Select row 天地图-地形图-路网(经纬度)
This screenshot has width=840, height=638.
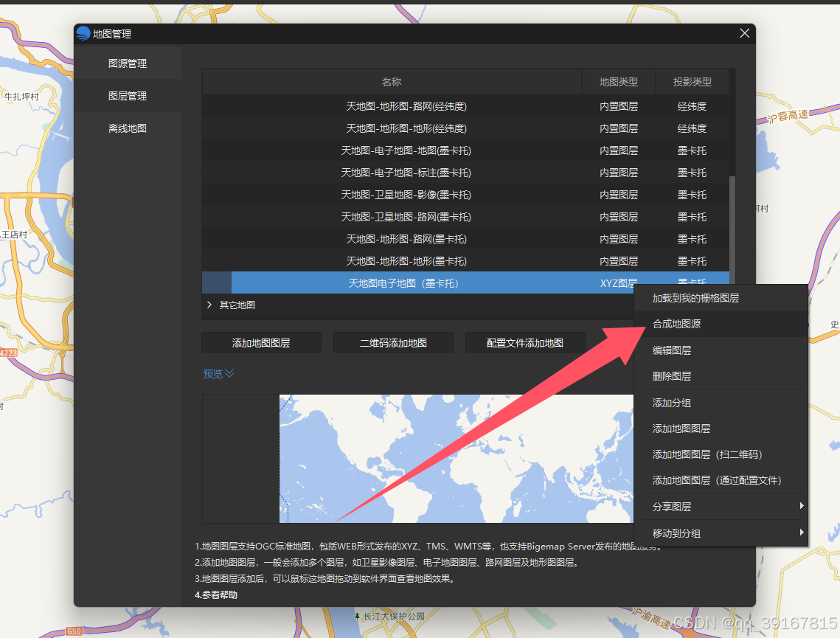click(x=465, y=106)
